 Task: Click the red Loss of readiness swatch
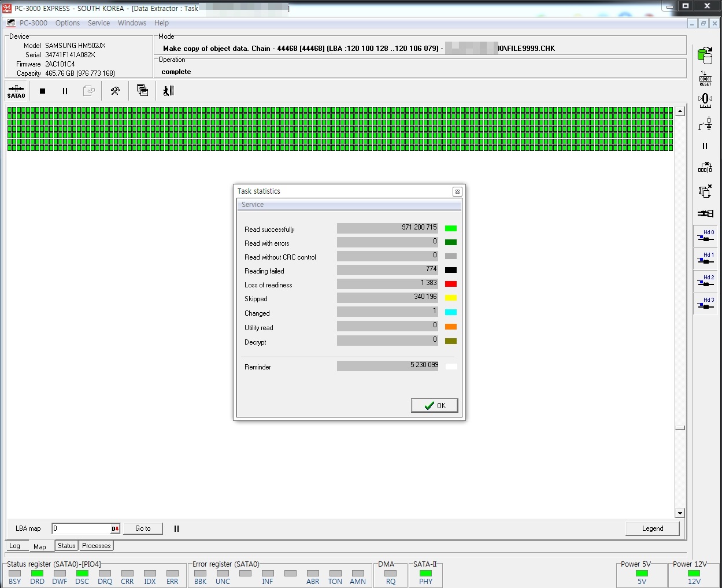pyautogui.click(x=451, y=284)
